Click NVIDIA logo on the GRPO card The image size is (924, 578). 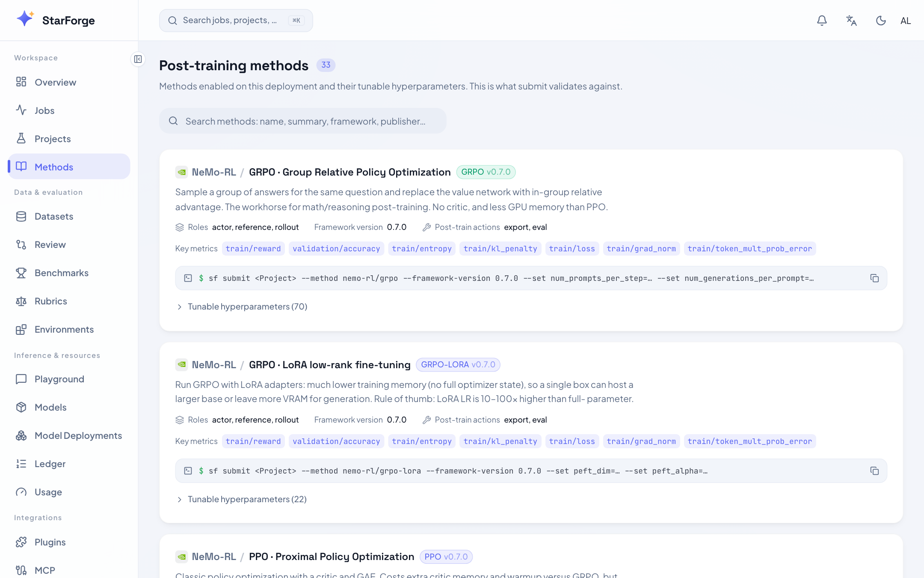coord(182,172)
